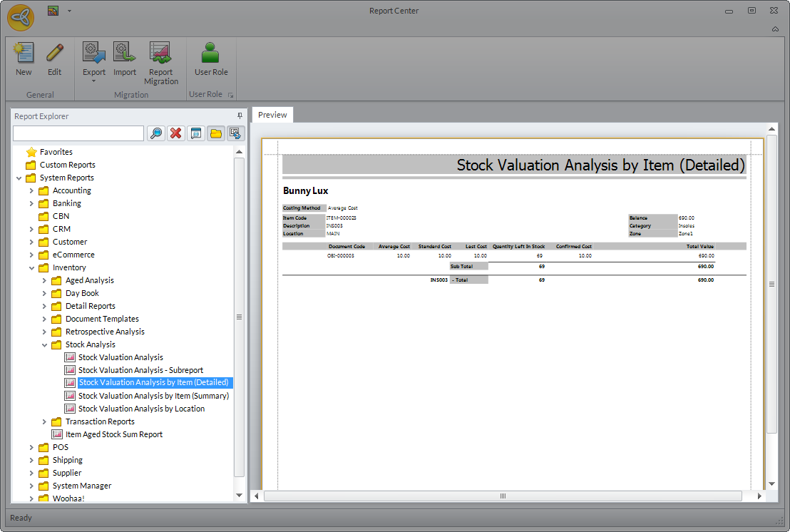Toggle the Report Explorer pin icon
790x532 pixels.
(240, 116)
